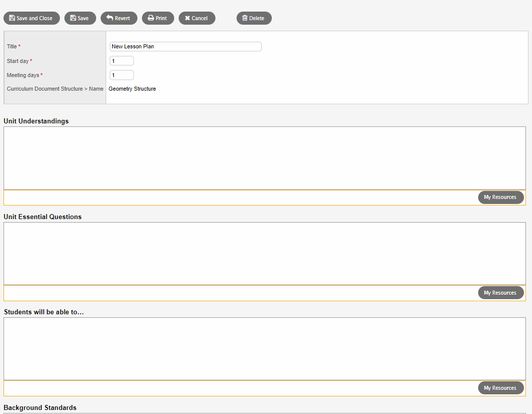This screenshot has height=414, width=532.
Task: Click the Geometry Structure value text
Action: point(132,89)
